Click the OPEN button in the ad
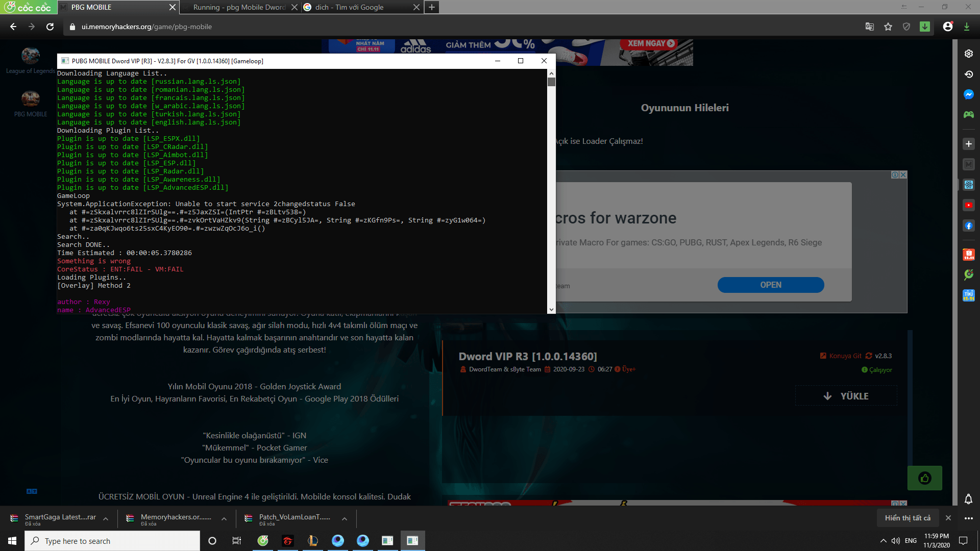Viewport: 980px width, 551px height. click(x=770, y=285)
